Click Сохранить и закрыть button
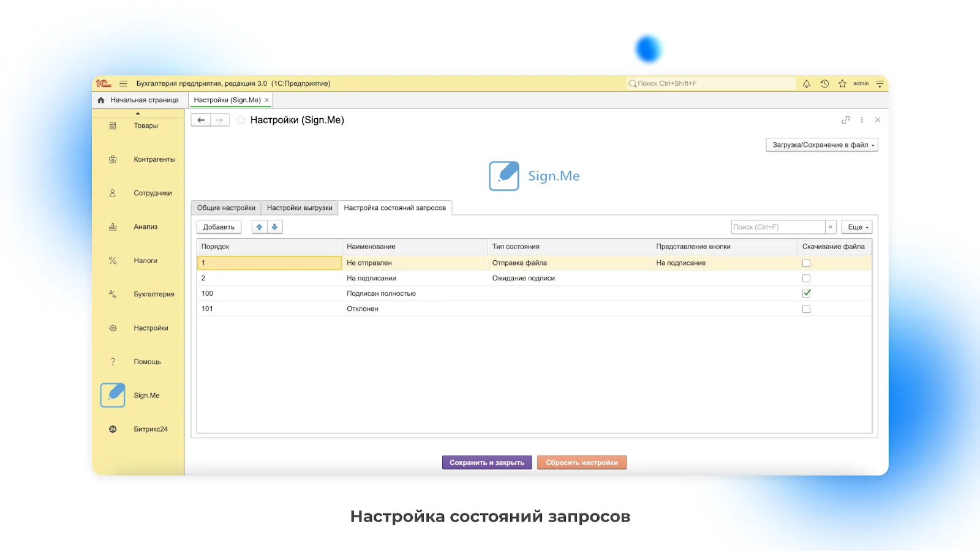980x551 pixels. [x=487, y=463]
